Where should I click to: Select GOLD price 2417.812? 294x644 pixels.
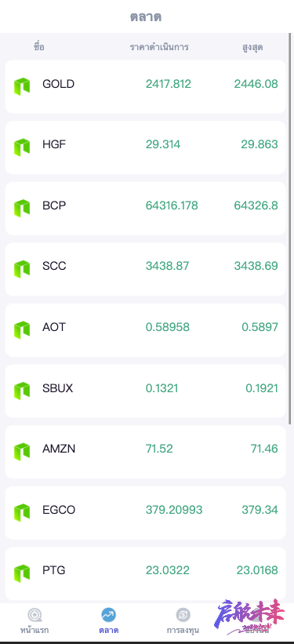169,84
